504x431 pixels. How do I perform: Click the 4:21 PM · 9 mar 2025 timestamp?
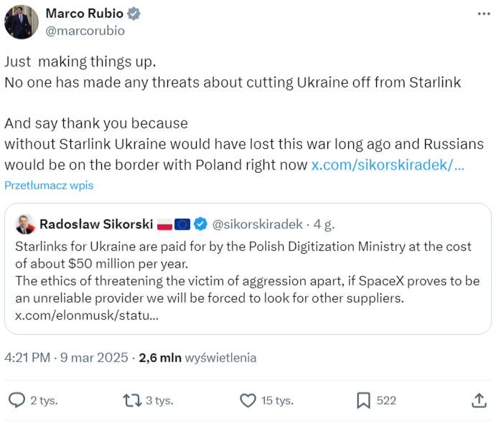(66, 357)
